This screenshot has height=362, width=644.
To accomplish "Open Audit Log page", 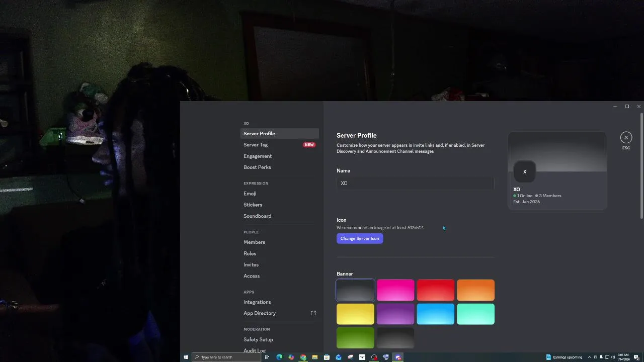I will coord(280,350).
